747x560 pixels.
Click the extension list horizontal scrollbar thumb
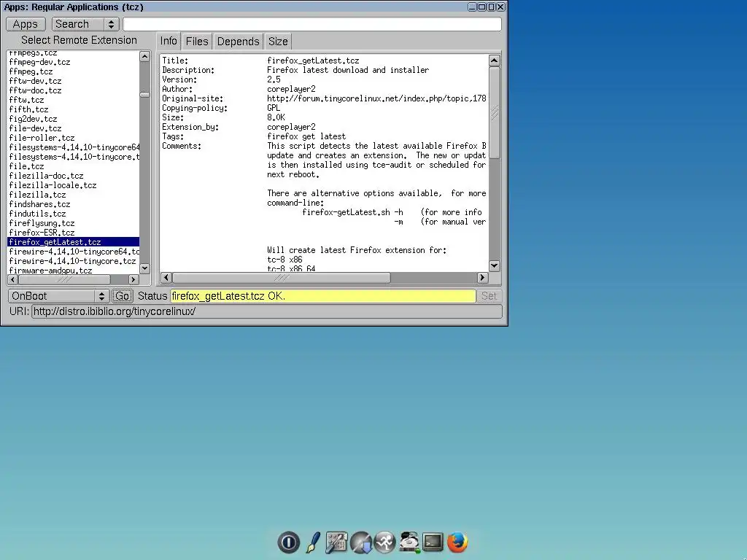coord(64,279)
